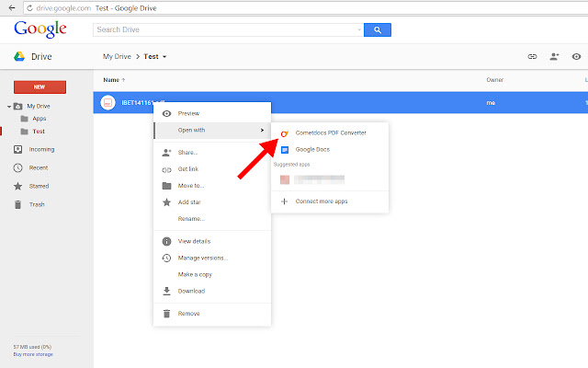588x368 pixels.
Task: Click the Google logo
Action: click(x=40, y=29)
